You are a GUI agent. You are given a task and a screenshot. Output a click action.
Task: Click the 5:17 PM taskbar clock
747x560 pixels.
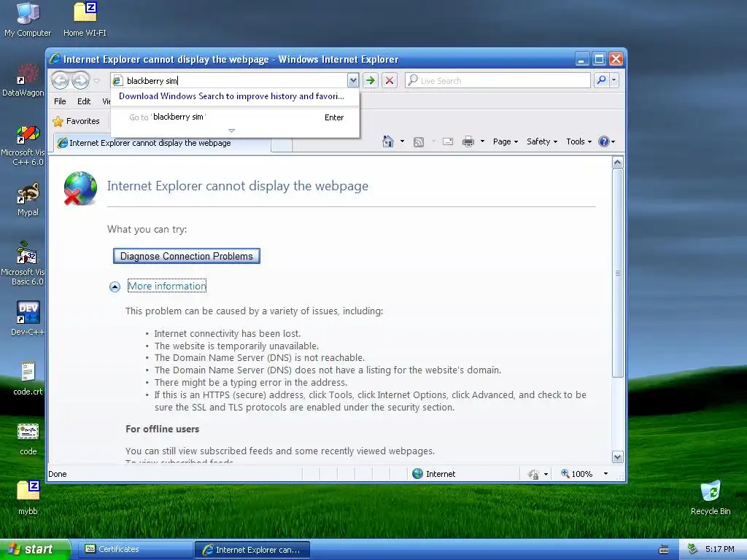719,550
